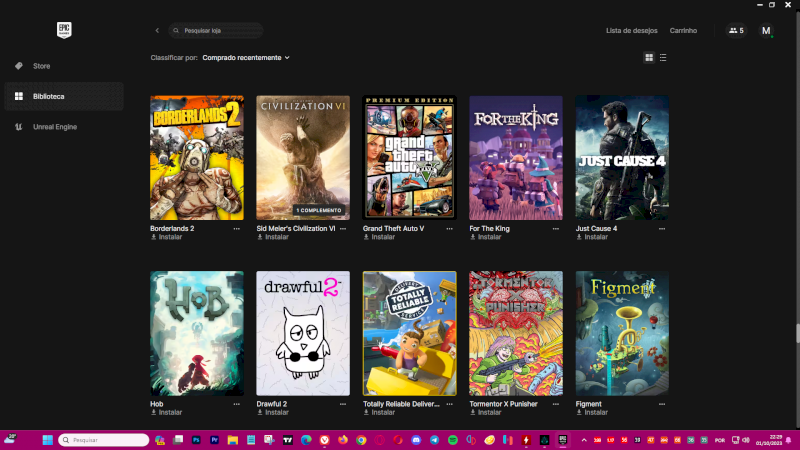Open the Borderlands 2 cover art
800x450 pixels.
[x=197, y=158]
